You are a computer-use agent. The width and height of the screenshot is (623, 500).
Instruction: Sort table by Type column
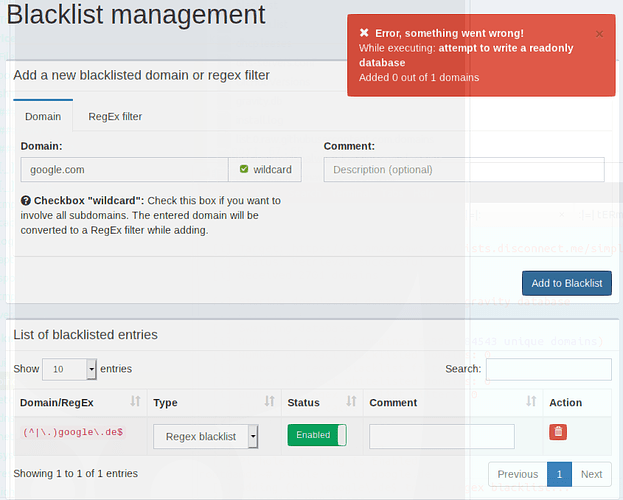(x=269, y=402)
